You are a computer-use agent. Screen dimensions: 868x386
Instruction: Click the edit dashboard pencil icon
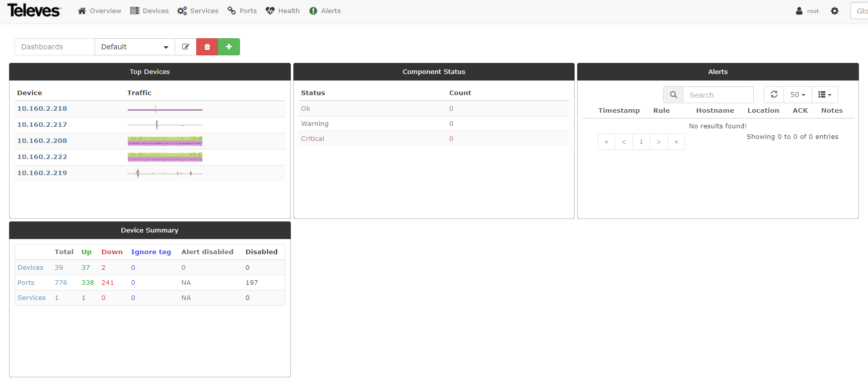pyautogui.click(x=185, y=47)
